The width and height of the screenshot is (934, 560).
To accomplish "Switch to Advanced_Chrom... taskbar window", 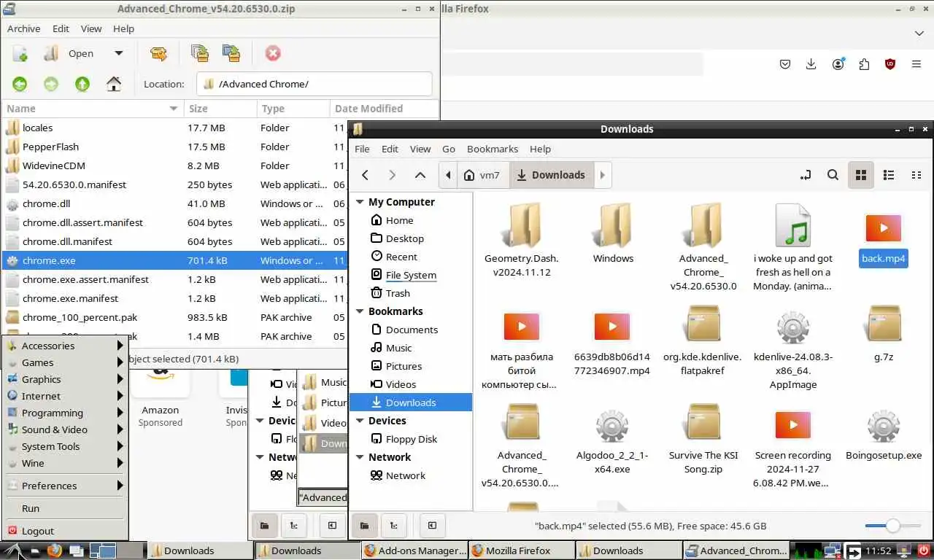I will pyautogui.click(x=736, y=551).
